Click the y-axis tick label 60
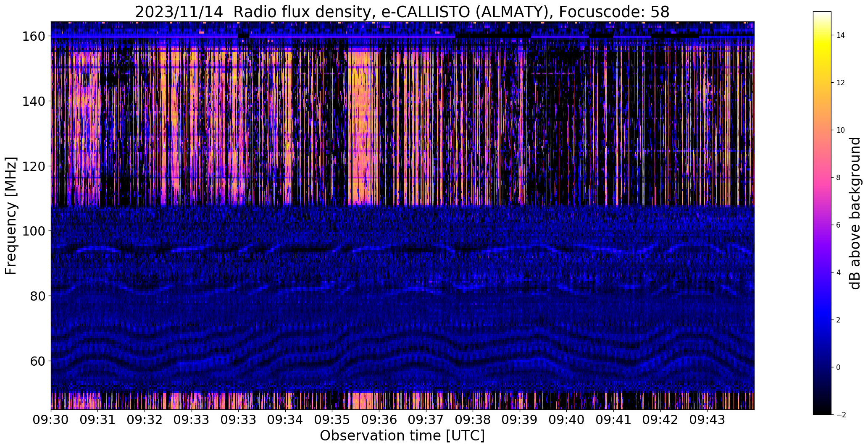This screenshot has width=868, height=448. coord(38,361)
